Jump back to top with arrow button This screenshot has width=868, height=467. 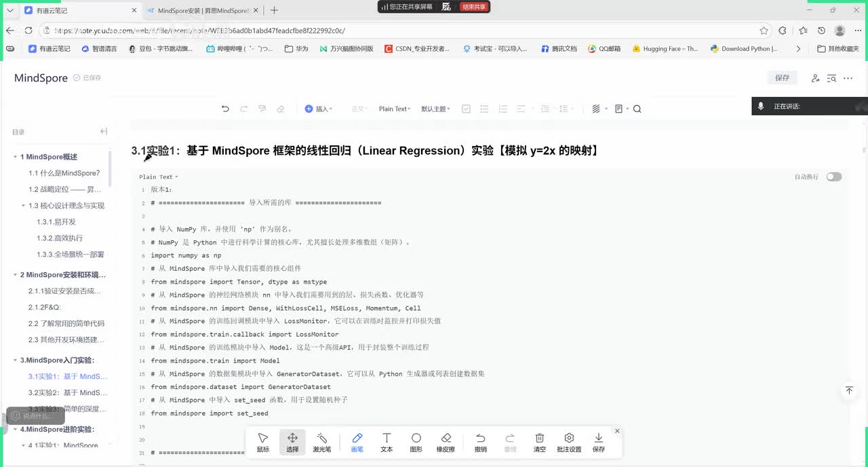click(849, 391)
